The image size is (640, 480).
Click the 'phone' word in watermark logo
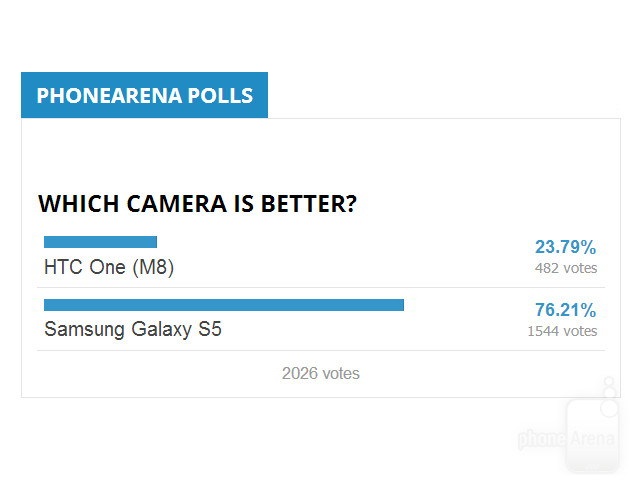point(542,439)
